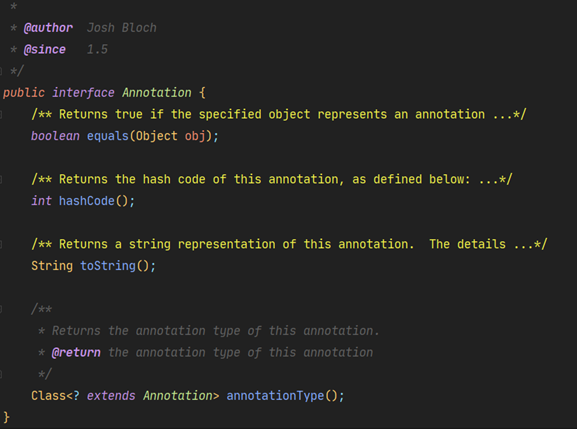Click the @since Javadoc tag

tap(45, 50)
